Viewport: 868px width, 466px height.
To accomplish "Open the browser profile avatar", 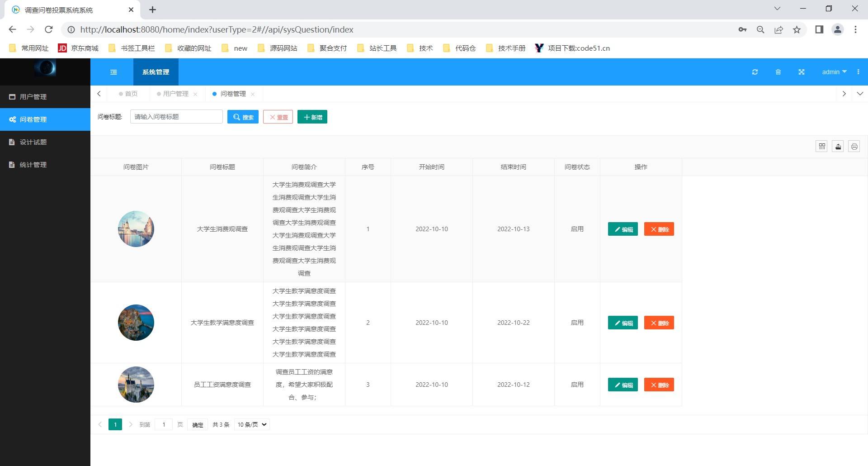I will click(838, 29).
